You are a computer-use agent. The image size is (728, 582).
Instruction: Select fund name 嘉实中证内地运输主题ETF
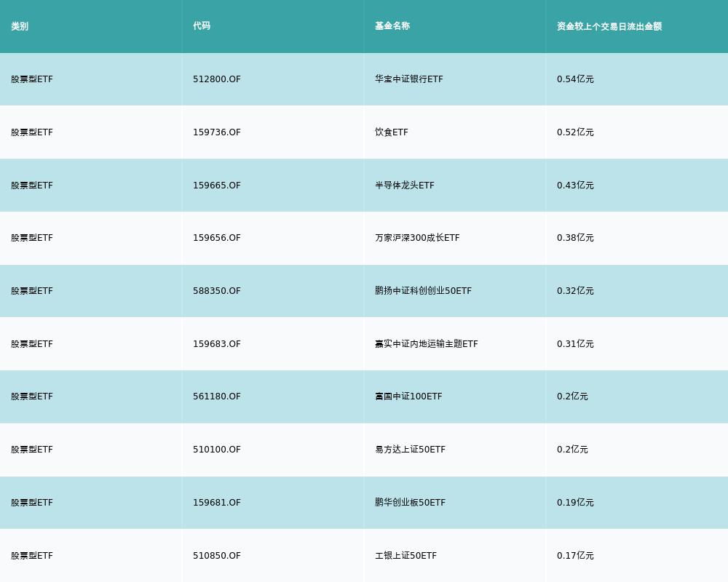click(x=426, y=343)
